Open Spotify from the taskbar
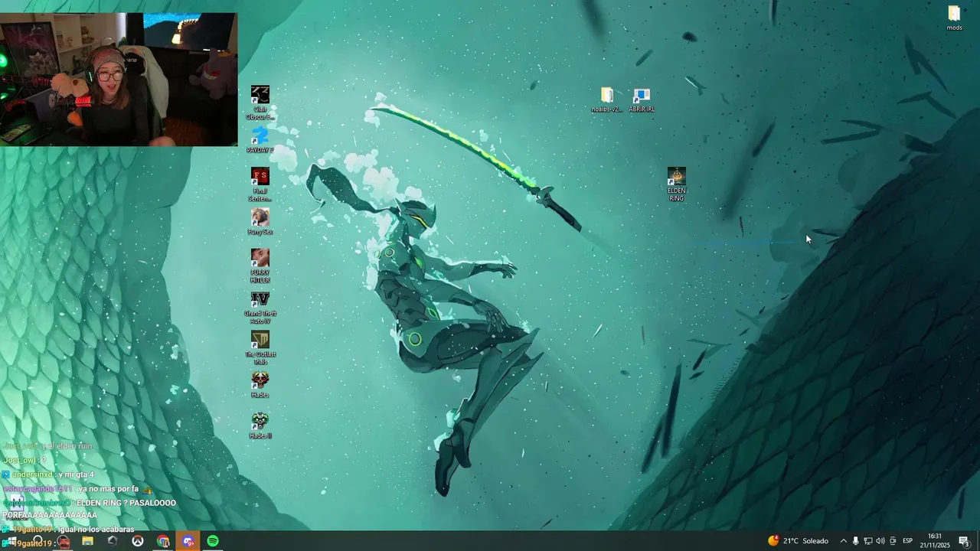The height and width of the screenshot is (551, 980). (213, 541)
